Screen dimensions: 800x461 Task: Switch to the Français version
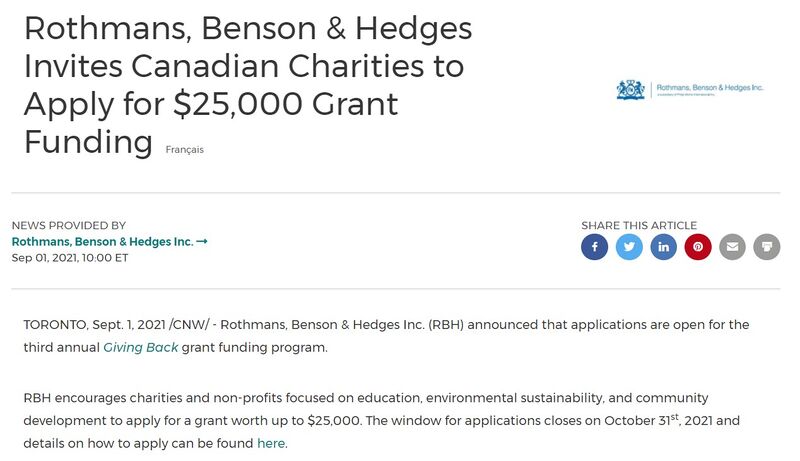(x=185, y=150)
